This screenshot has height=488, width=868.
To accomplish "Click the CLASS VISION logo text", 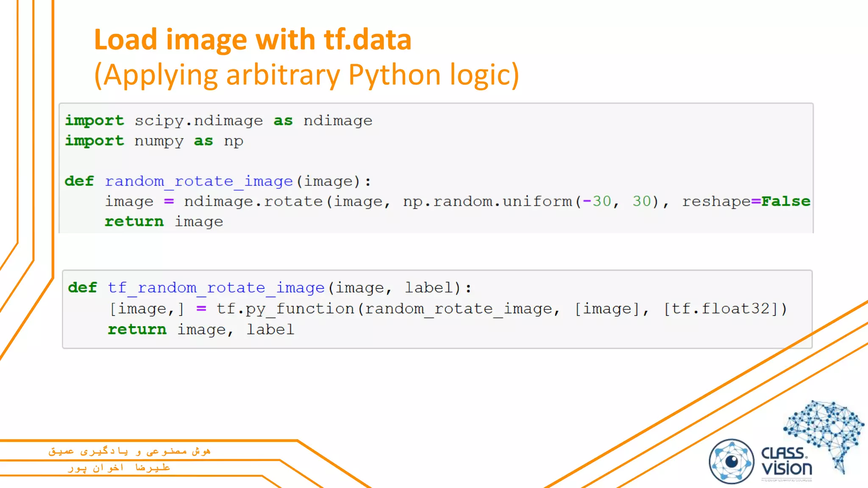I will pos(786,461).
